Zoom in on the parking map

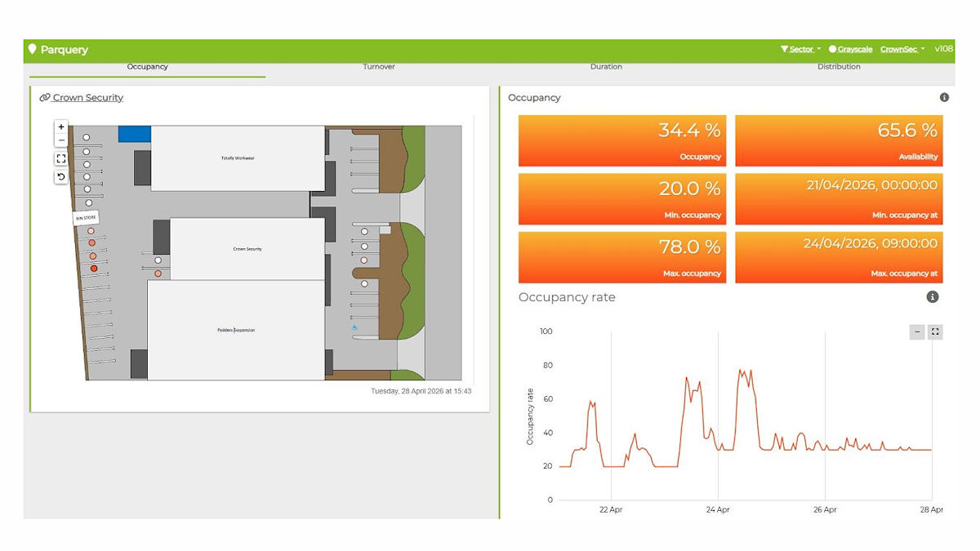coord(61,127)
